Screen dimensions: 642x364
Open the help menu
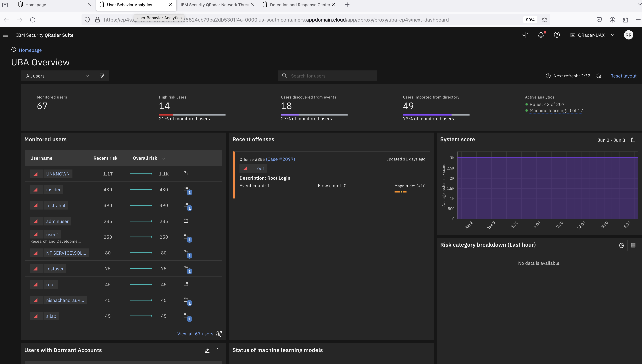557,35
